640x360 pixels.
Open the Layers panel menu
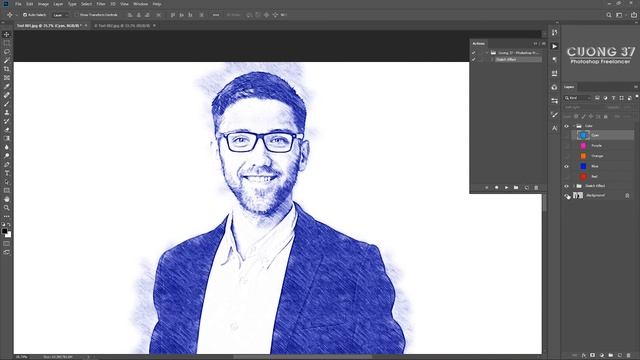tap(636, 87)
